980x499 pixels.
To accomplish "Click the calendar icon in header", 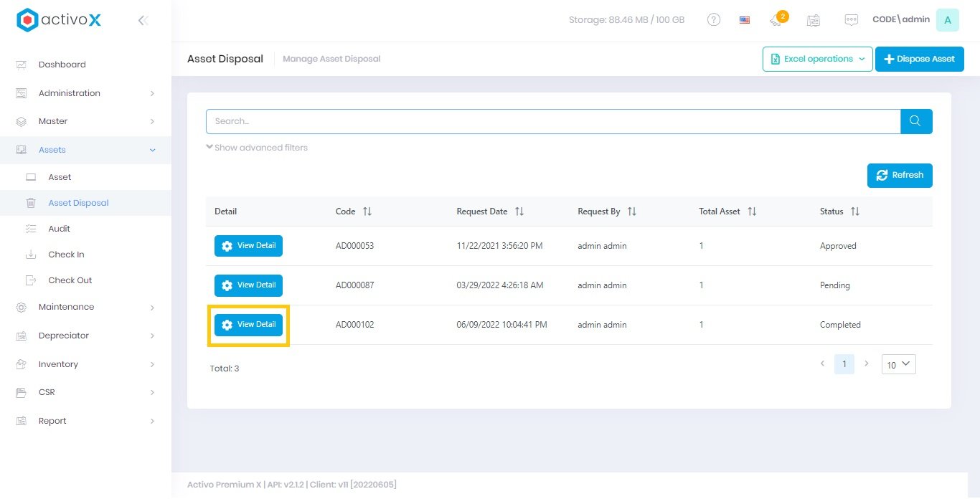I will coord(813,20).
